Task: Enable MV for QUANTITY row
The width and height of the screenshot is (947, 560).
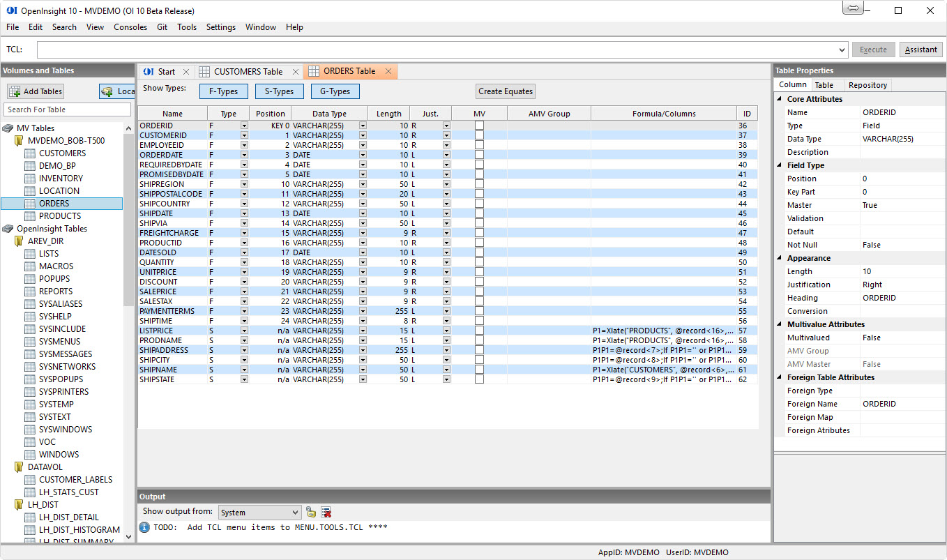Action: click(479, 262)
